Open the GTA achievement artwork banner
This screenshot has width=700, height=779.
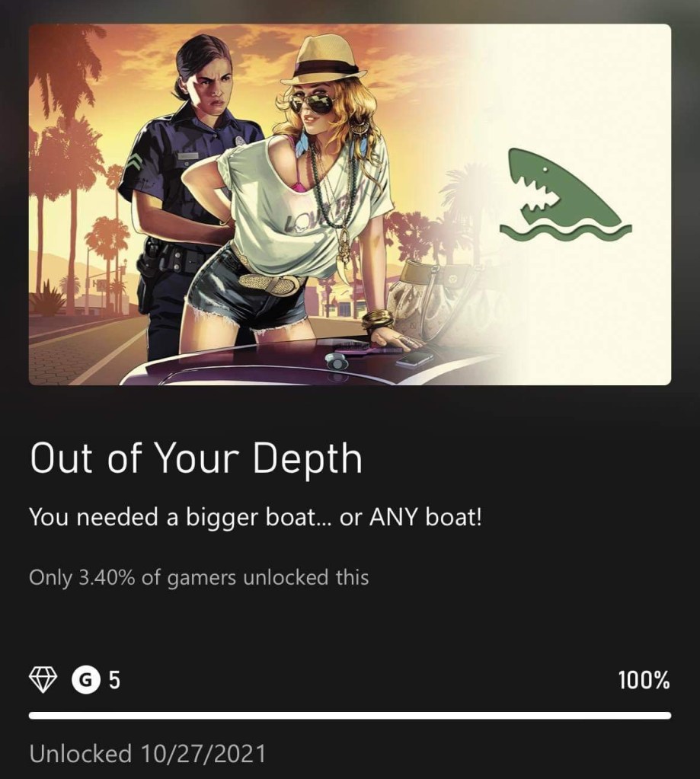point(350,204)
